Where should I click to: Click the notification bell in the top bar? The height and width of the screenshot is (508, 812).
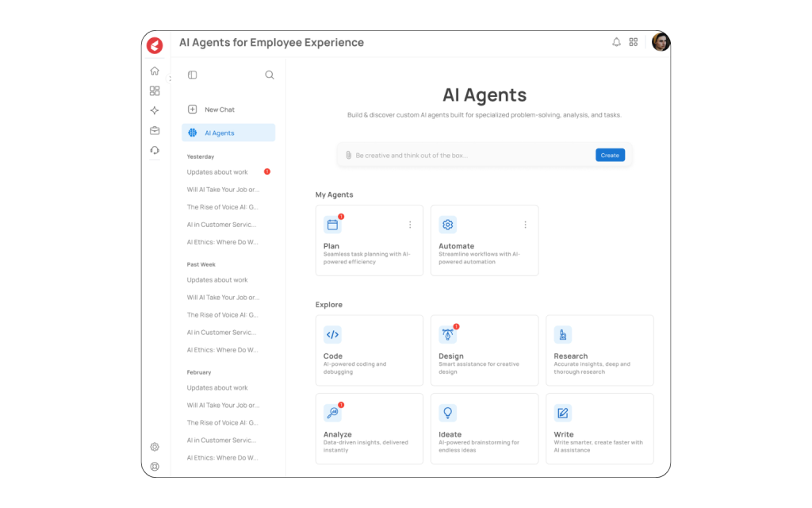[616, 42]
